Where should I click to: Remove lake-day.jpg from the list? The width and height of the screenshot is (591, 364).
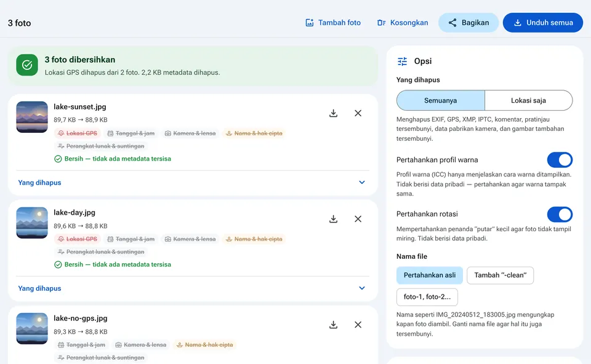[358, 219]
